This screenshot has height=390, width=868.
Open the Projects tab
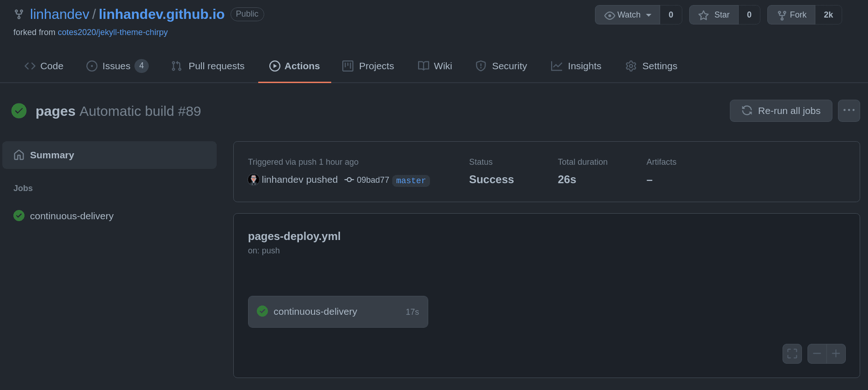pyautogui.click(x=368, y=66)
